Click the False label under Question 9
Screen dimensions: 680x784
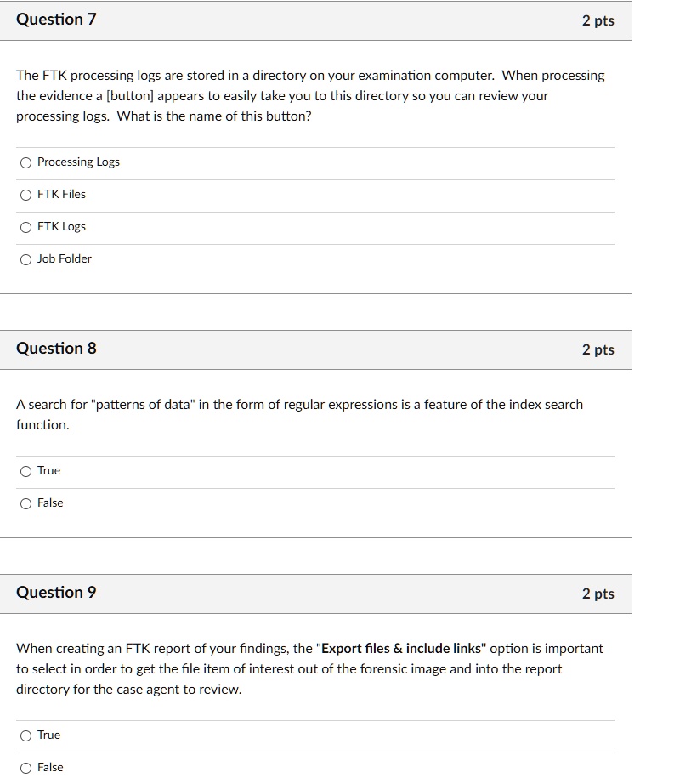pyautogui.click(x=49, y=767)
